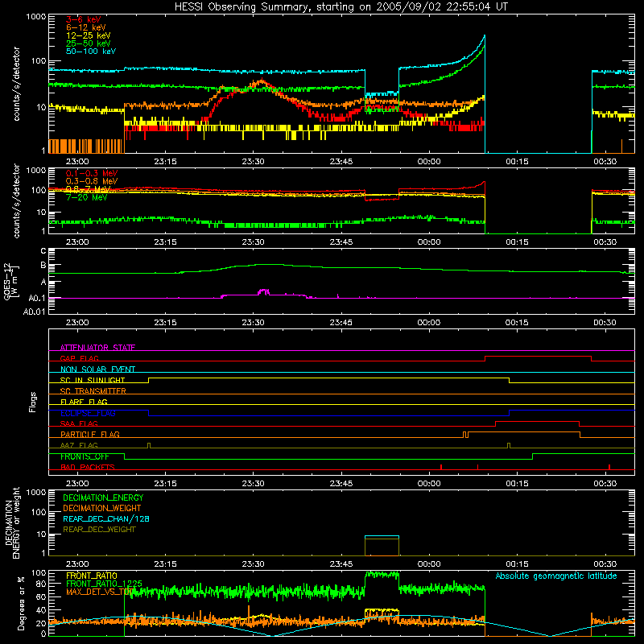Click the 'FLARE_FLAG' label
Viewport: 644px width, 644px height.
84,402
